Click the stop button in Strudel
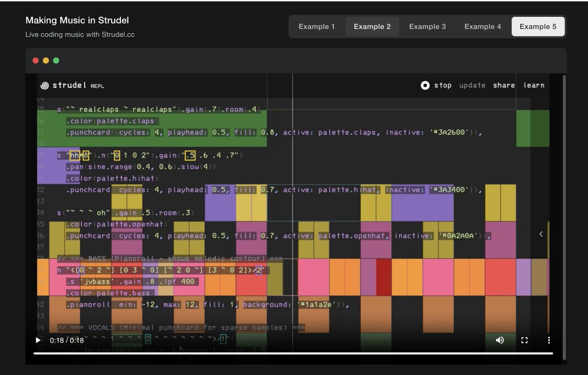The image size is (588, 375). tap(436, 85)
